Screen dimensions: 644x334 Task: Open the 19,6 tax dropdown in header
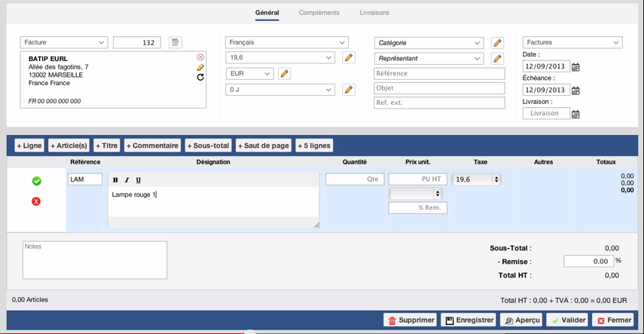(280, 57)
